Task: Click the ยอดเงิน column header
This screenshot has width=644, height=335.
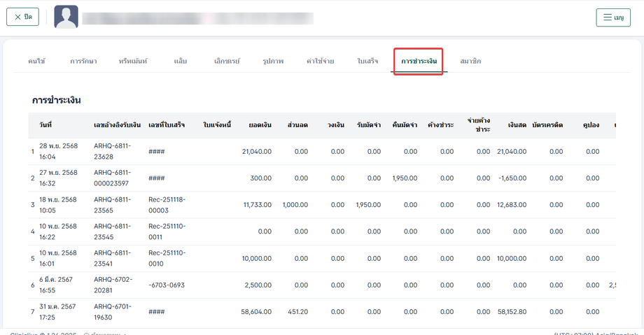Action: (260, 125)
